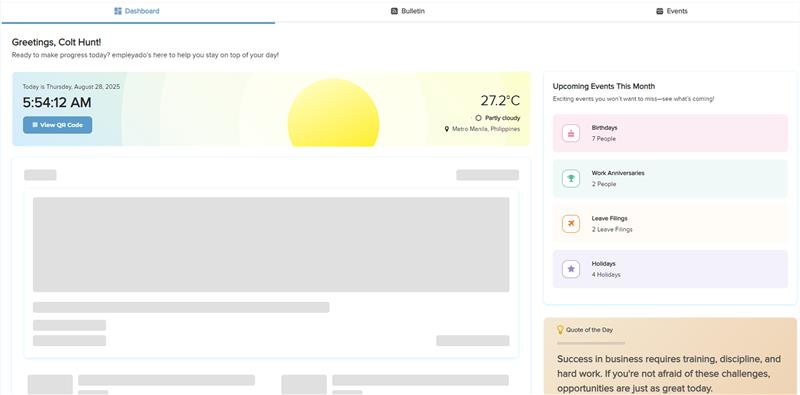Click the Quote of the Day lightbulb icon

point(560,330)
